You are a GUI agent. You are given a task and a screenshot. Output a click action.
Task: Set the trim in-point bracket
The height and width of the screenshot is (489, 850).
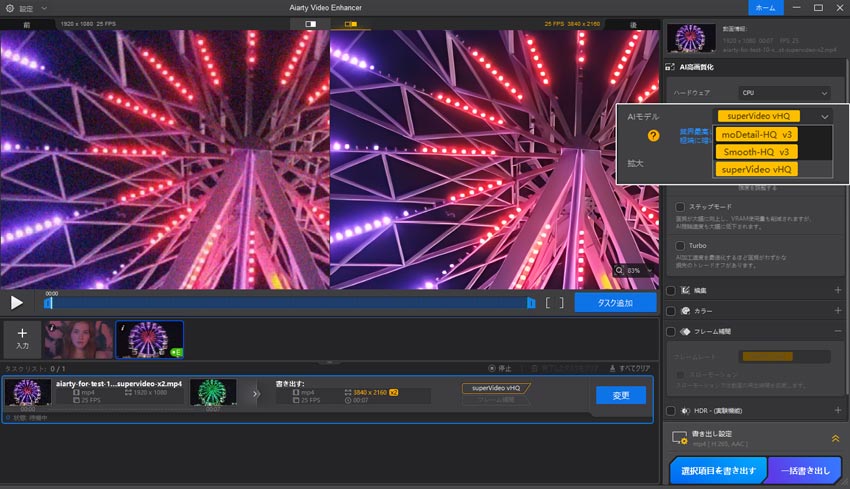(548, 303)
